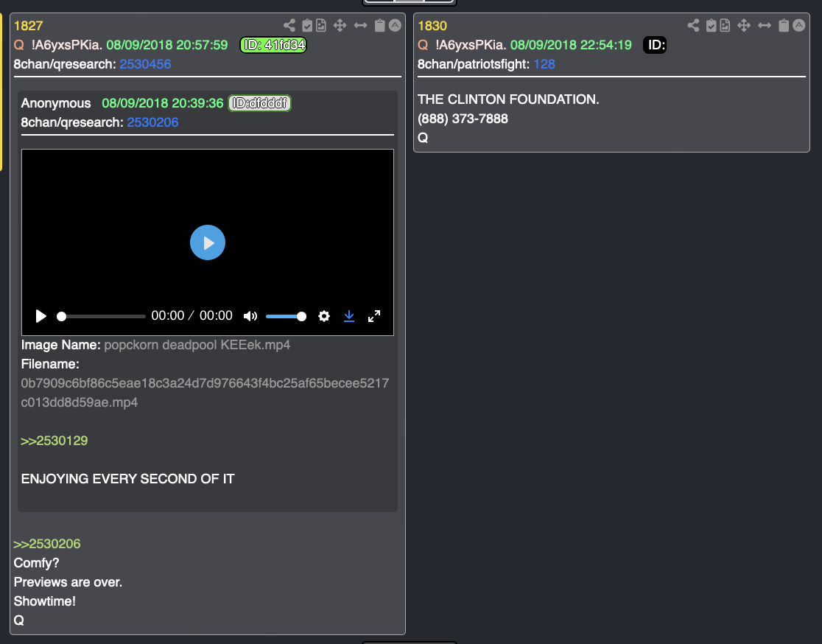Image resolution: width=822 pixels, height=644 pixels.
Task: Click the horizontal arrows icon on post 1827
Action: [361, 25]
